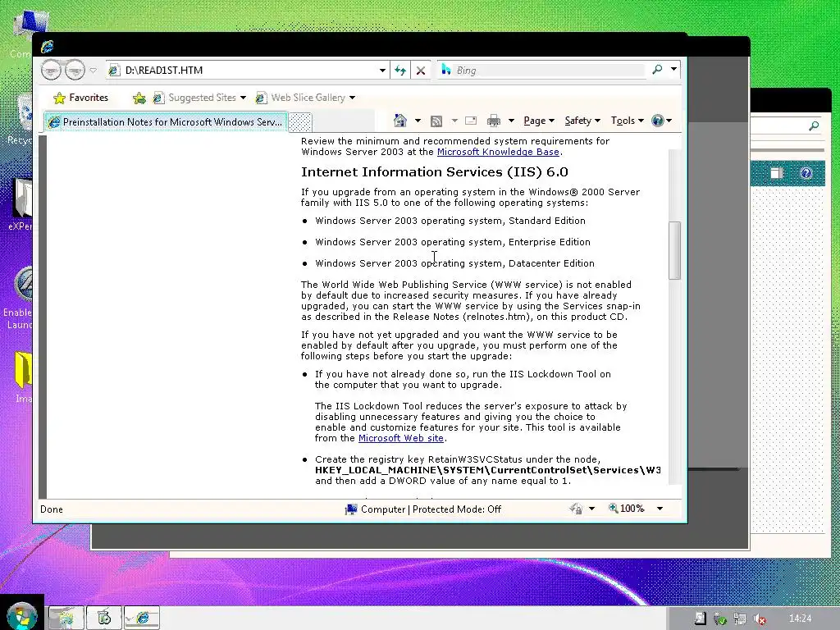Click the HKEY_LOCAL_MACHINE registry path text

pos(487,470)
